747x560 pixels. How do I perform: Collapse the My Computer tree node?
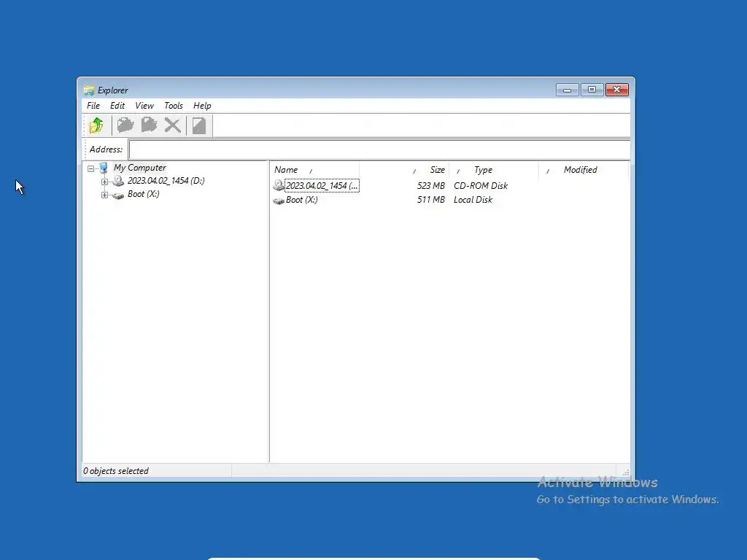[91, 168]
